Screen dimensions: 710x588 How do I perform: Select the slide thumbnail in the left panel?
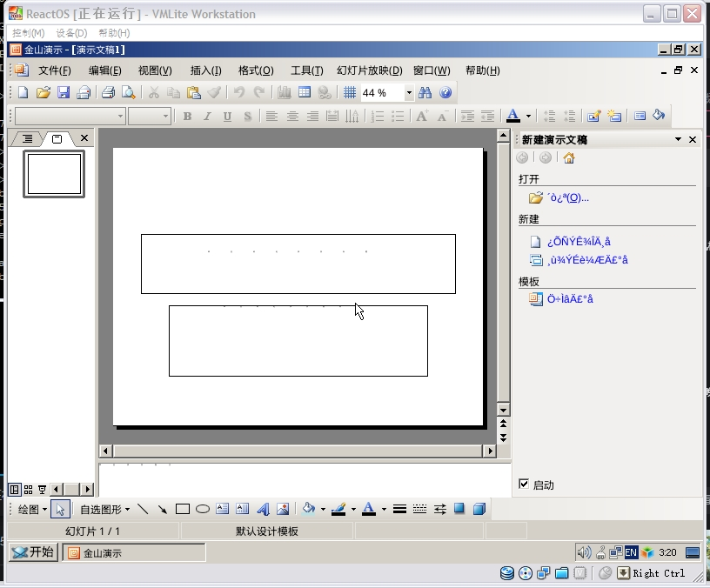click(54, 174)
